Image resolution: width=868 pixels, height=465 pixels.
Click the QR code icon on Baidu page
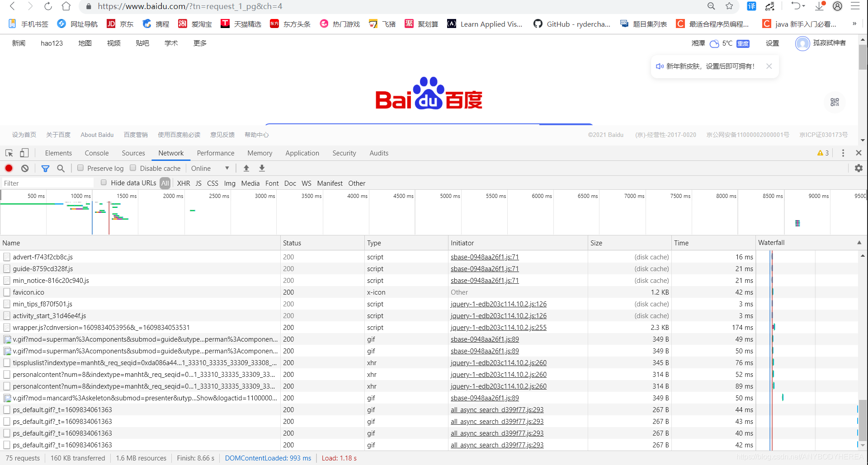tap(835, 102)
